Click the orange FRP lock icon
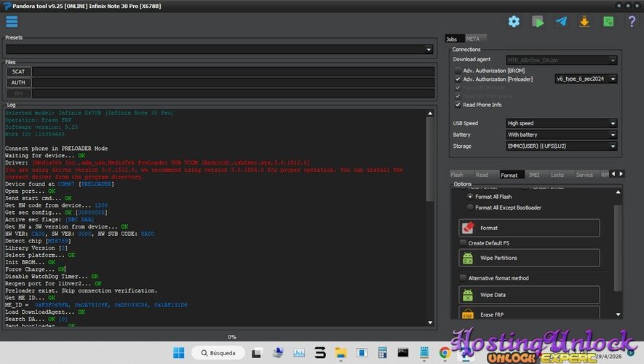The width and height of the screenshot is (644, 364). [468, 314]
